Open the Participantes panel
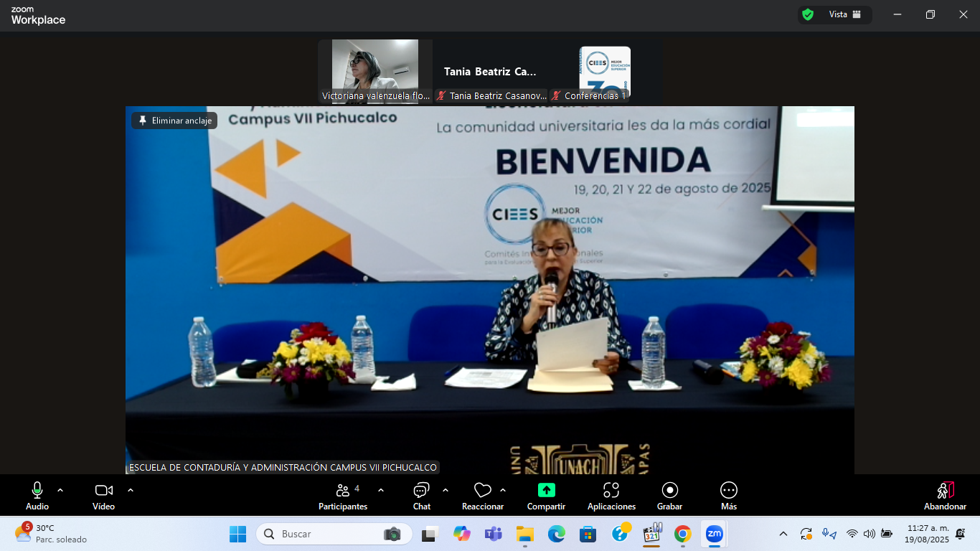The height and width of the screenshot is (551, 980). click(343, 495)
